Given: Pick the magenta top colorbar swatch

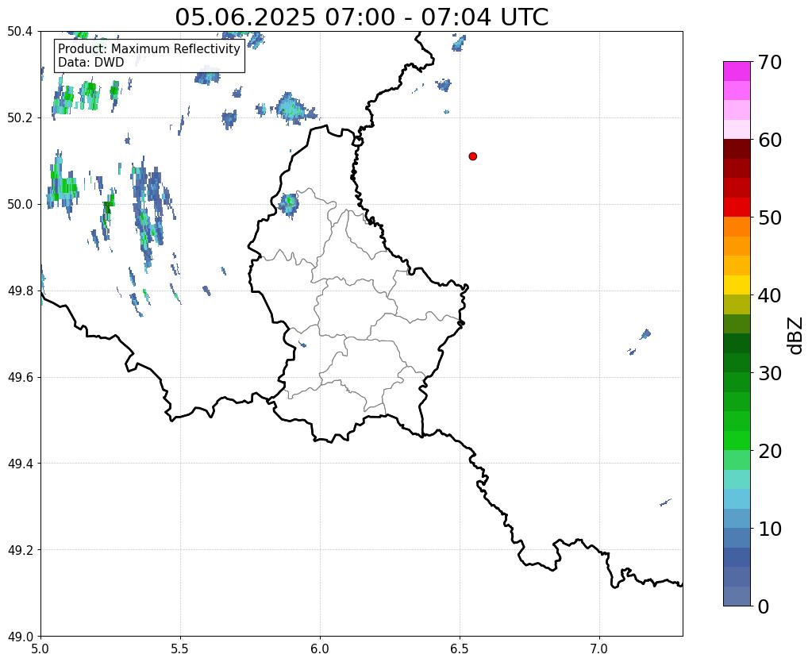Looking at the screenshot, I should 737,71.
